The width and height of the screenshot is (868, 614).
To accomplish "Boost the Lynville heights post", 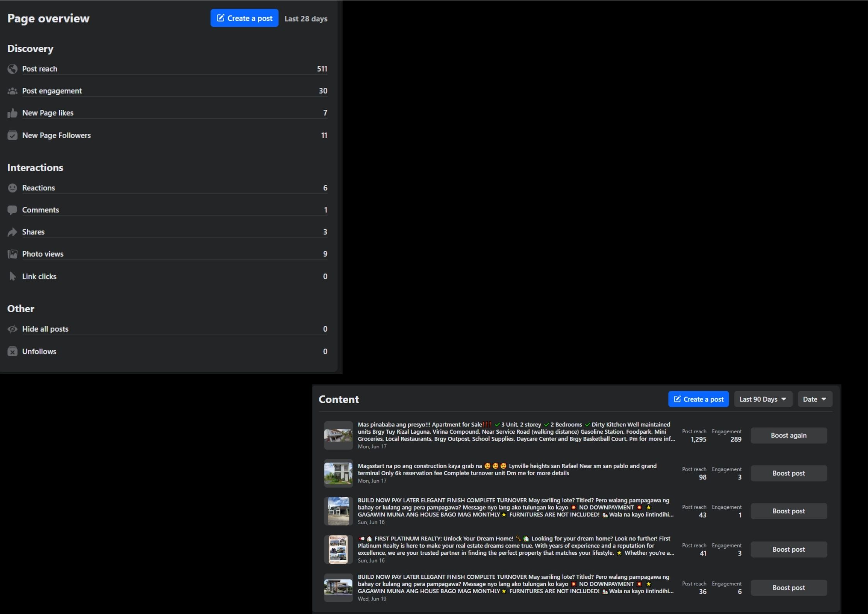I will (x=788, y=473).
